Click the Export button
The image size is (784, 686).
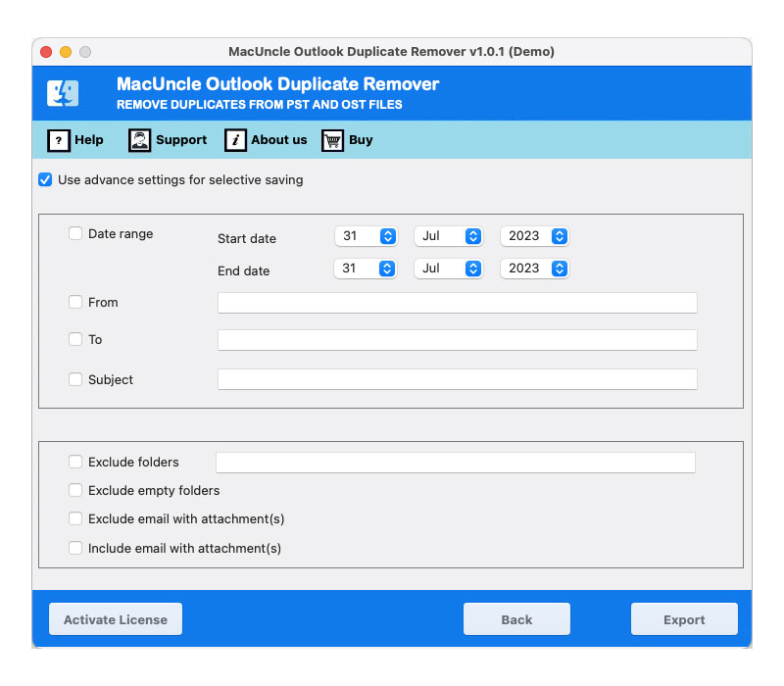pyautogui.click(x=684, y=618)
